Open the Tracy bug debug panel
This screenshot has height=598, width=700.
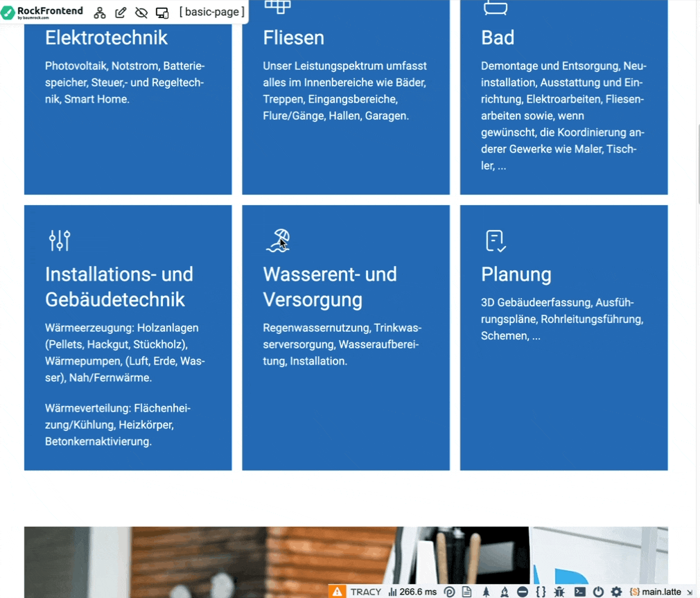559,592
